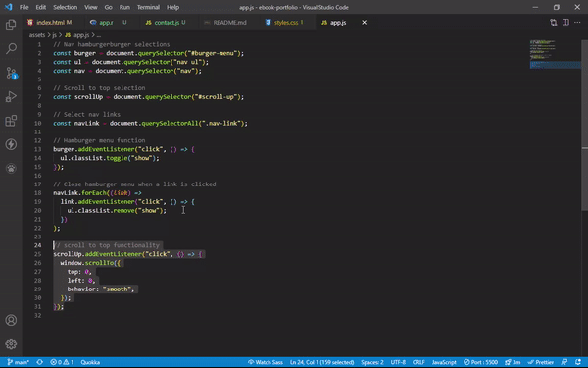This screenshot has width=588, height=368.
Task: Click line number 24 in gutter
Action: (x=38, y=245)
